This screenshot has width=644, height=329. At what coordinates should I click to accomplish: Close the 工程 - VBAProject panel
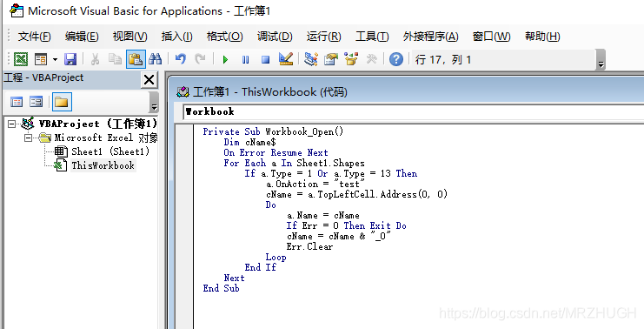coord(149,80)
